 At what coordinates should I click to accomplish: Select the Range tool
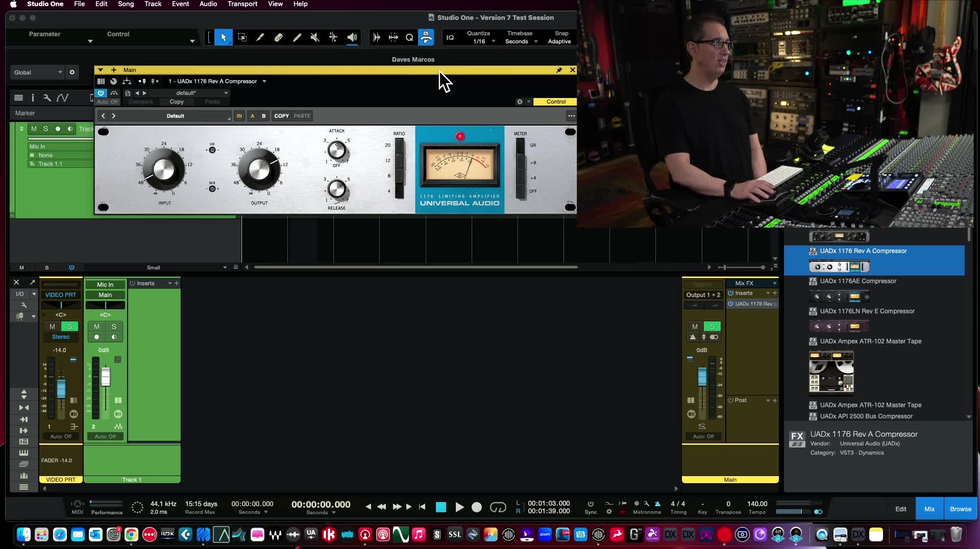[242, 37]
